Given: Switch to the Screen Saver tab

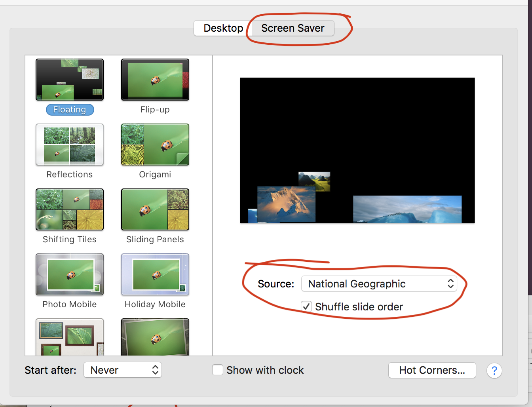Looking at the screenshot, I should (293, 28).
